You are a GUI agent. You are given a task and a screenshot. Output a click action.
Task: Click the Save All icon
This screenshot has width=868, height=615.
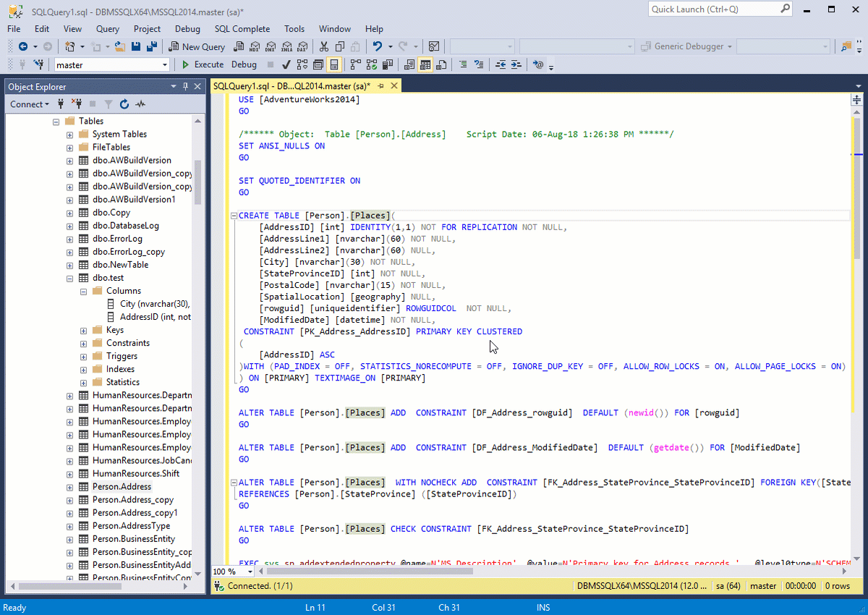coord(152,46)
